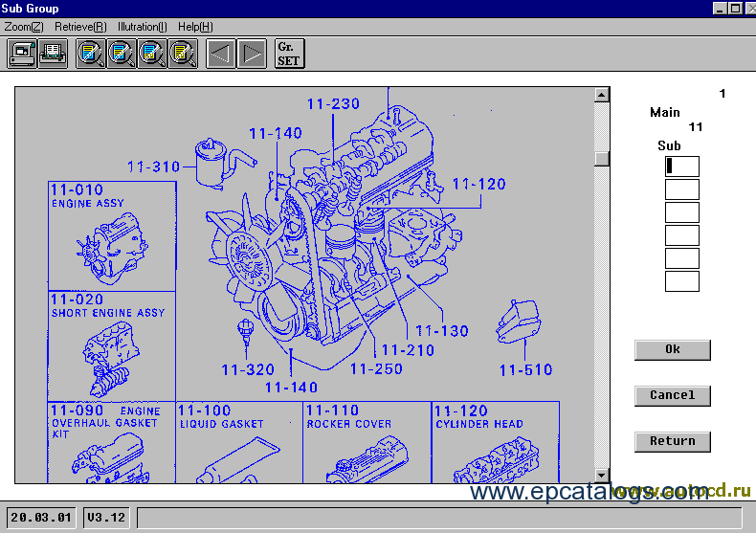Open the Help menu
Screen dimensions: 756x533
coord(195,27)
